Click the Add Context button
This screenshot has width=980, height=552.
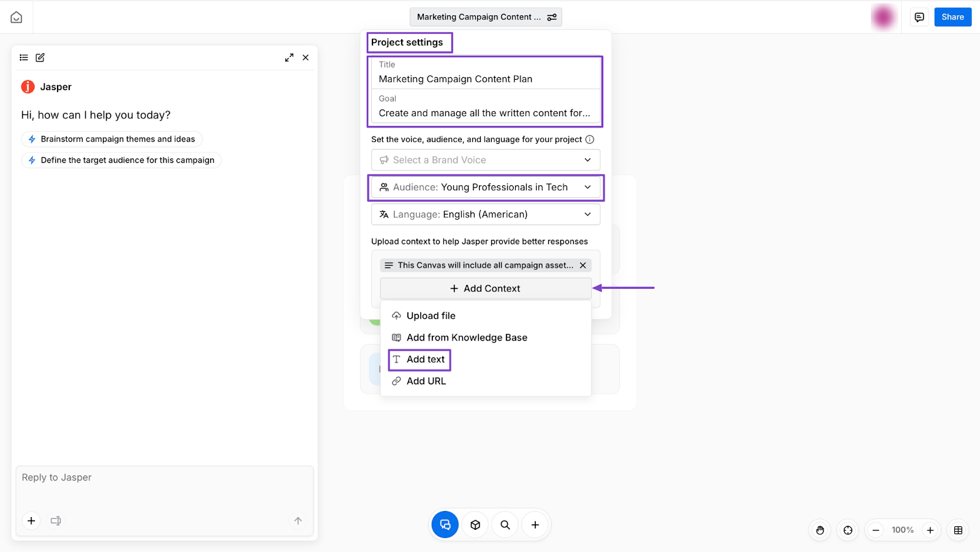click(486, 288)
